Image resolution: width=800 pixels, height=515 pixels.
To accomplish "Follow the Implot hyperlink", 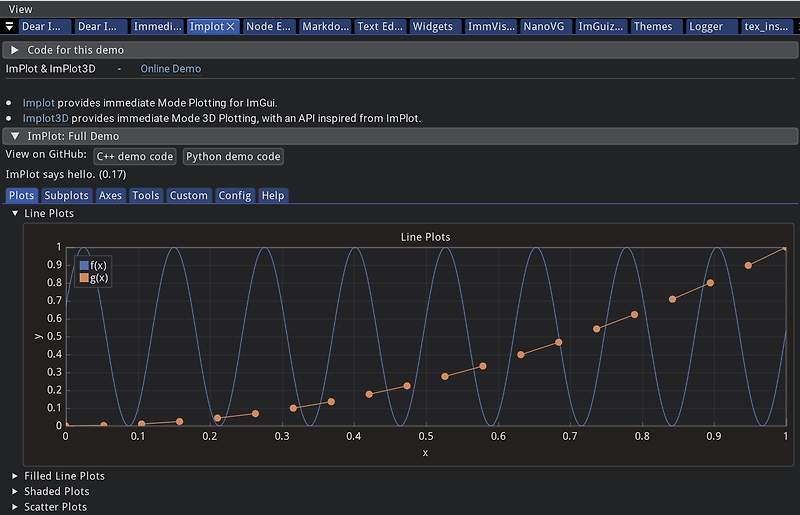I will coord(38,103).
